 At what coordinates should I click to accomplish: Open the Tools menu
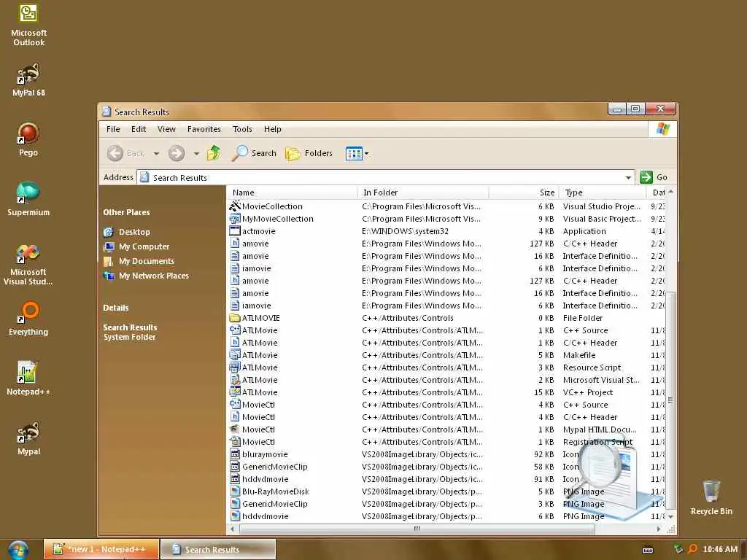[242, 129]
